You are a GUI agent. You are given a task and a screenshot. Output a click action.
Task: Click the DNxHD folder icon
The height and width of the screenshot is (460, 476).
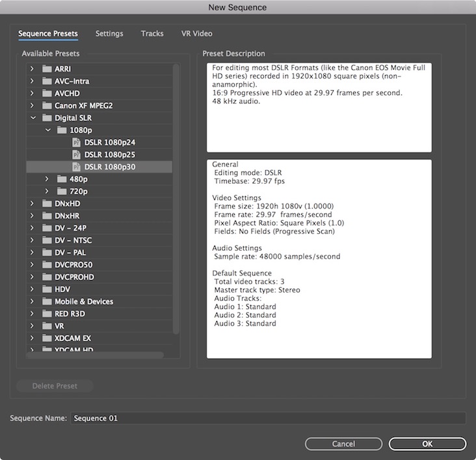click(x=47, y=203)
